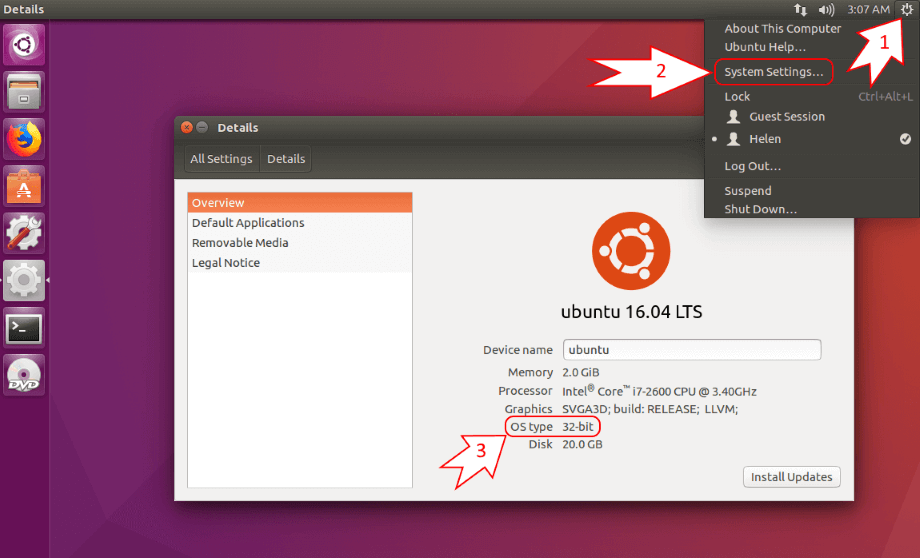The width and height of the screenshot is (920, 558).
Task: Select the Helen user account
Action: tap(765, 139)
